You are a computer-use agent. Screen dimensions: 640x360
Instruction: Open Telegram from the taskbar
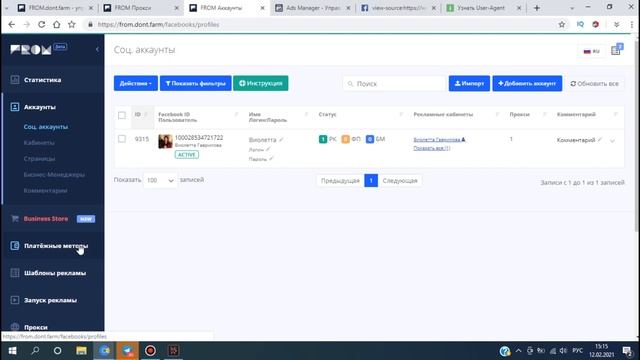[127, 351]
